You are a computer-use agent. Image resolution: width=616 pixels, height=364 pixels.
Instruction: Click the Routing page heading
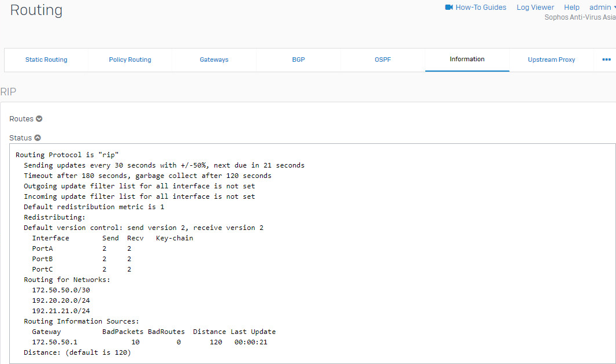coord(36,10)
